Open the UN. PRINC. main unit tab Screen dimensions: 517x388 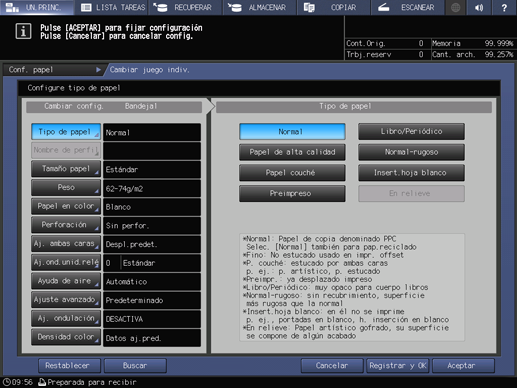[37, 7]
